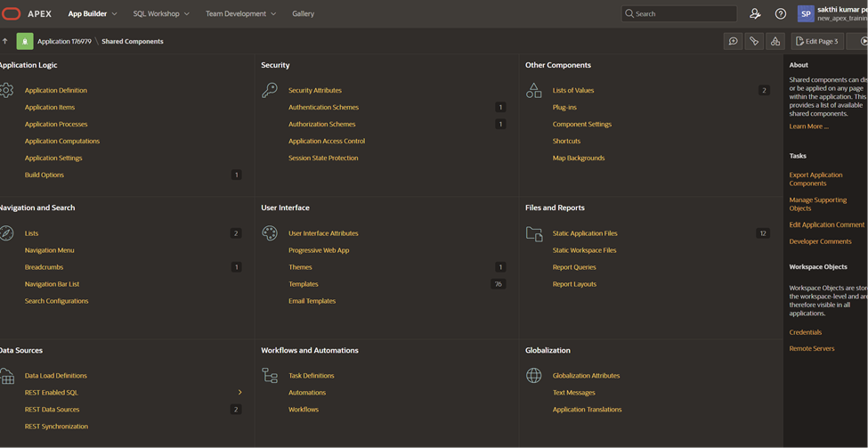Open Session State Protection
Screen dimensions: 868x448
[323, 158]
